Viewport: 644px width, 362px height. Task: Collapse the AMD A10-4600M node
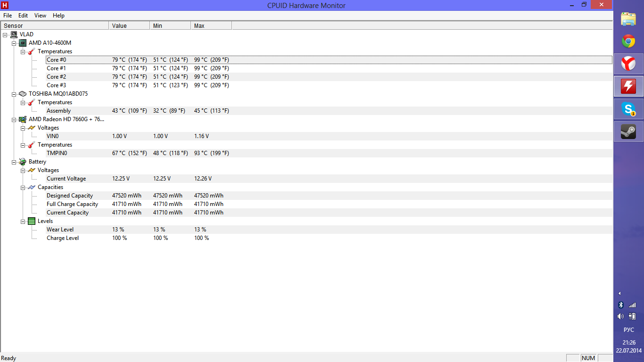click(x=14, y=43)
